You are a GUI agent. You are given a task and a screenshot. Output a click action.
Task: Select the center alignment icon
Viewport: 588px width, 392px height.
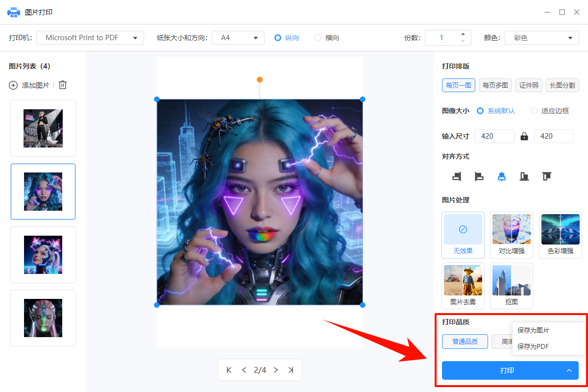click(501, 176)
